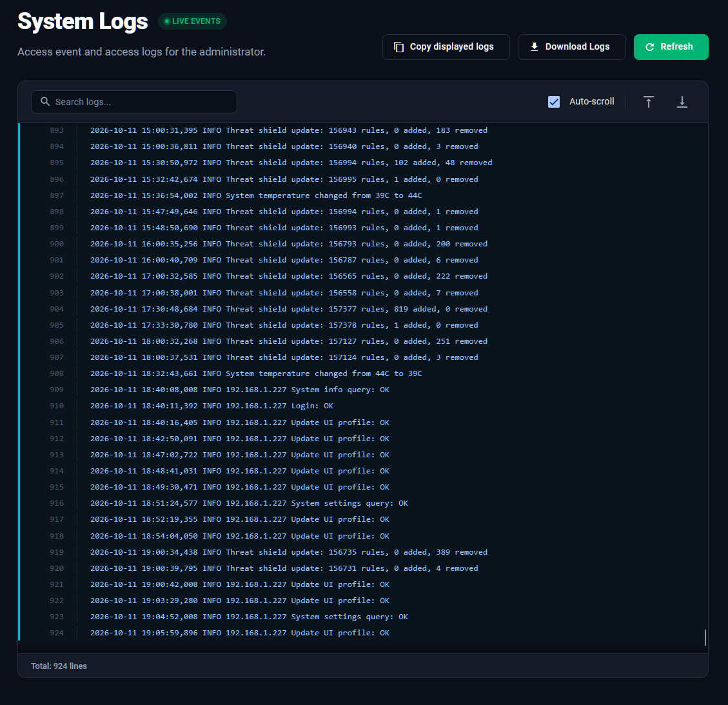Select System settings query line at 18:51:24

click(x=363, y=504)
